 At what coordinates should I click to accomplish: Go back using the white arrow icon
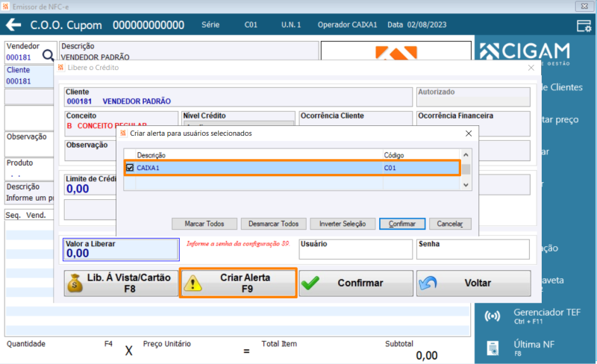pos(13,25)
